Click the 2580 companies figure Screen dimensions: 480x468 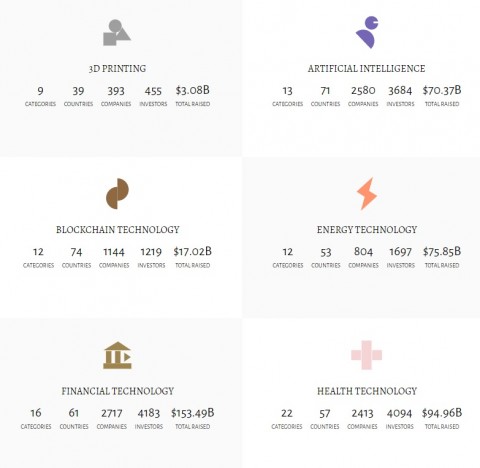(363, 91)
